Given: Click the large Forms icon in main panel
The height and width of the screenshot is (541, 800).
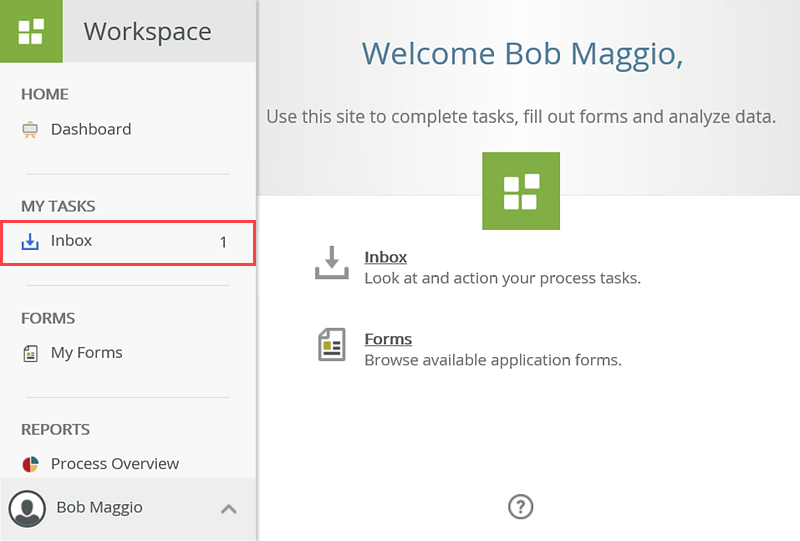Looking at the screenshot, I should pos(332,345).
